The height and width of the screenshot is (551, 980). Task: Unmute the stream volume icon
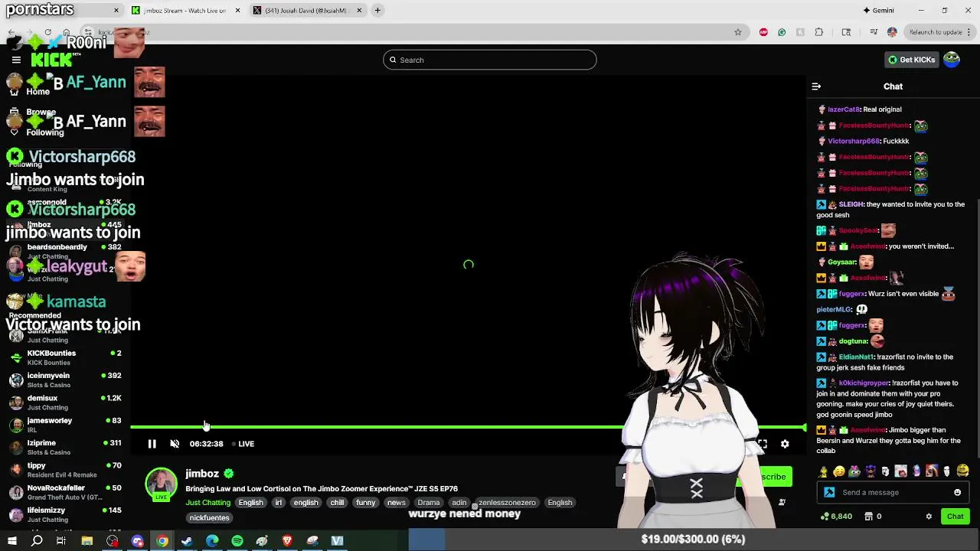click(175, 444)
